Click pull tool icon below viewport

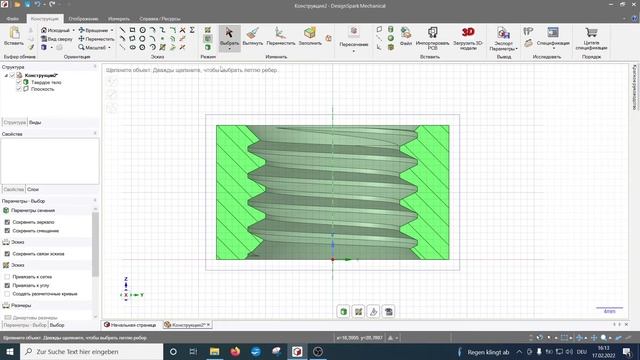click(x=373, y=312)
